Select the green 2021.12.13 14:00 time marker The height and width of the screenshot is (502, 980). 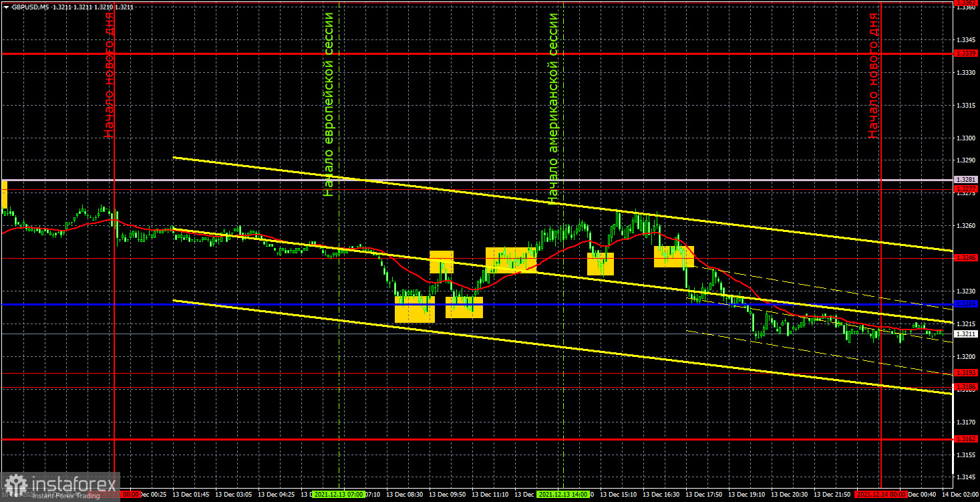point(564,495)
